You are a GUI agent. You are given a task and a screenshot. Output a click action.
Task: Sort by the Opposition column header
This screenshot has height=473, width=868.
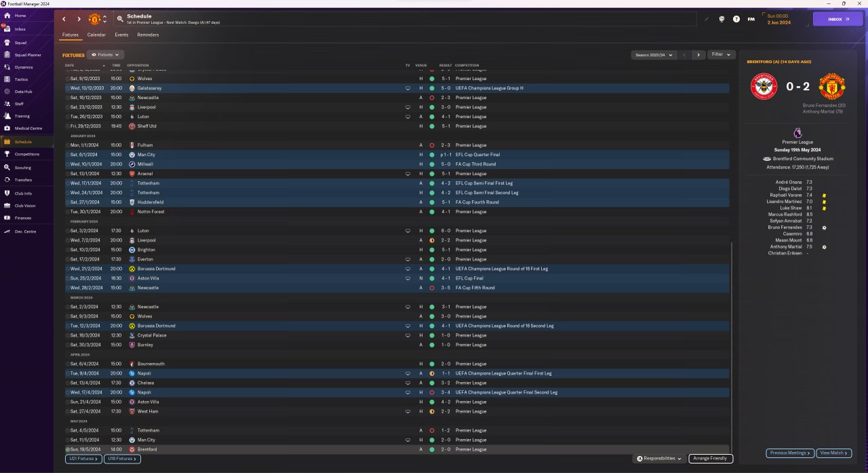pos(138,65)
